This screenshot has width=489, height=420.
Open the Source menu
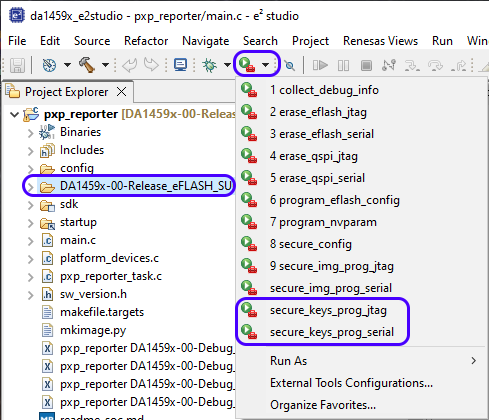tap(92, 41)
